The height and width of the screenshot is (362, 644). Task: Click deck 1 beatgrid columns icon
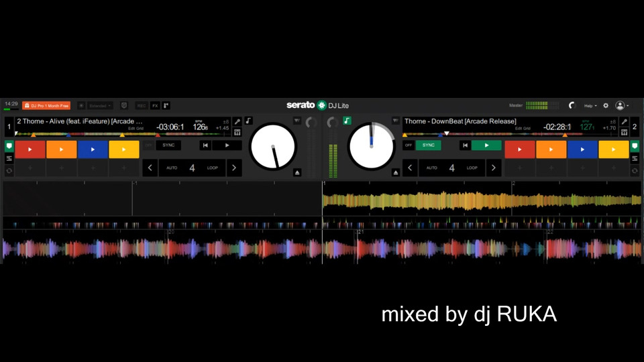[x=237, y=132]
